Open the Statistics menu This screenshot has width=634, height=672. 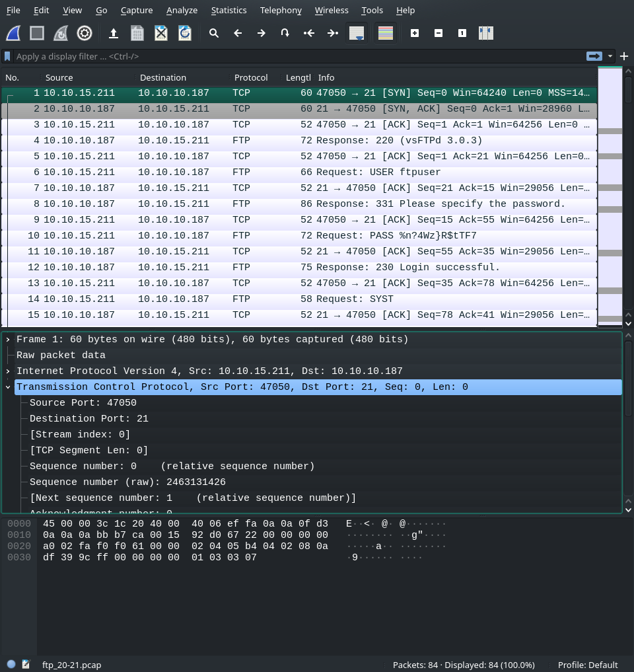pyautogui.click(x=229, y=10)
